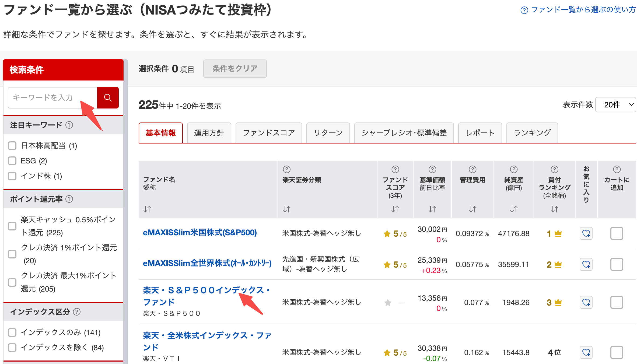
Task: Switch to the ランキング tab
Action: click(x=532, y=133)
